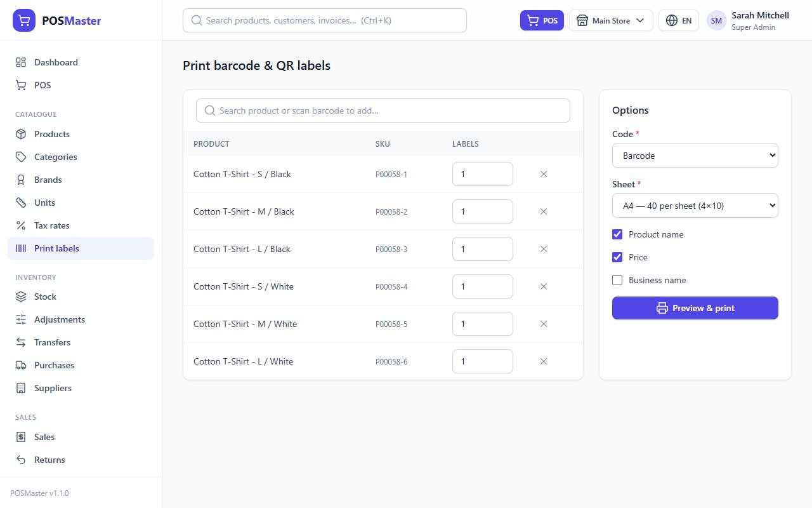Click the Preview & print button

click(x=695, y=308)
